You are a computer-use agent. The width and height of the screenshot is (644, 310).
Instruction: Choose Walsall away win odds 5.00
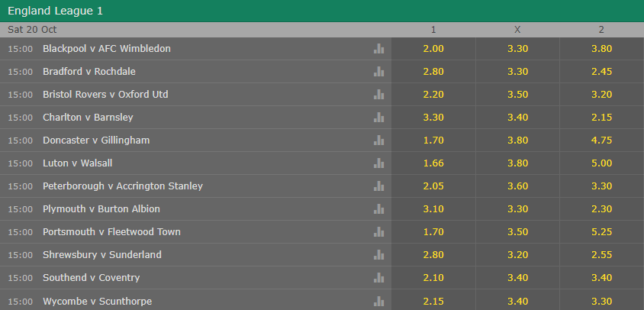coord(602,163)
